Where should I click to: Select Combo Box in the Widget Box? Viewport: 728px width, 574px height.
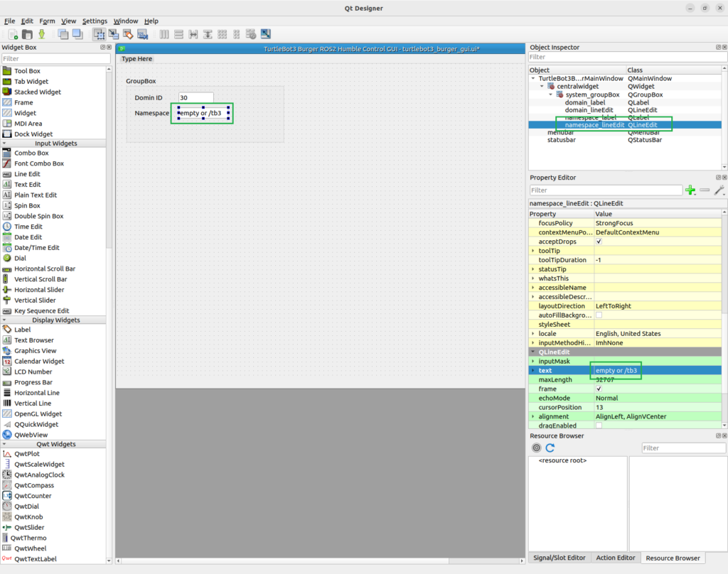[x=31, y=153]
